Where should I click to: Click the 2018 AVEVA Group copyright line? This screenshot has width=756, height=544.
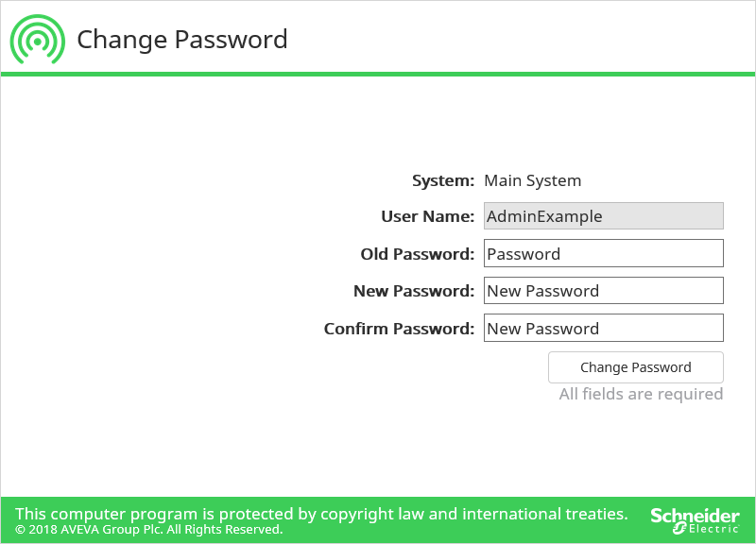click(148, 530)
